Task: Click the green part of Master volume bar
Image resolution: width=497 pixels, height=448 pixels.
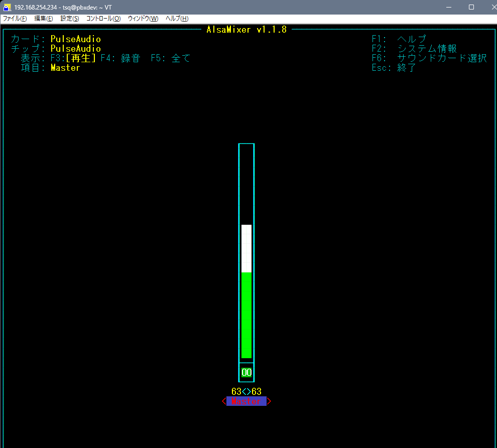Action: tap(246, 315)
